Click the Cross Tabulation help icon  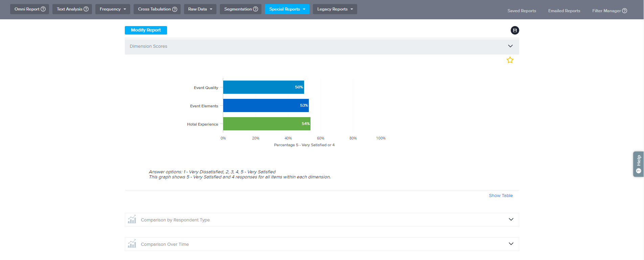175,9
